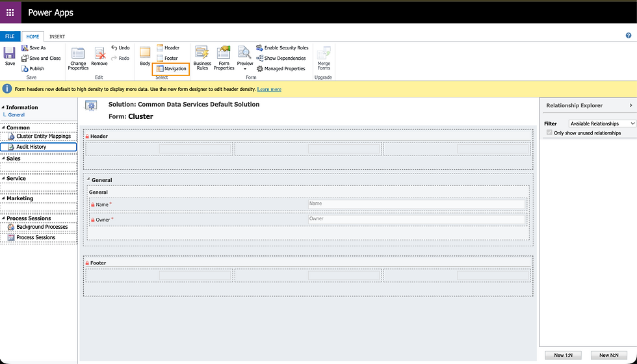Click the Power Apps title text
This screenshot has height=364, width=637.
(51, 12)
